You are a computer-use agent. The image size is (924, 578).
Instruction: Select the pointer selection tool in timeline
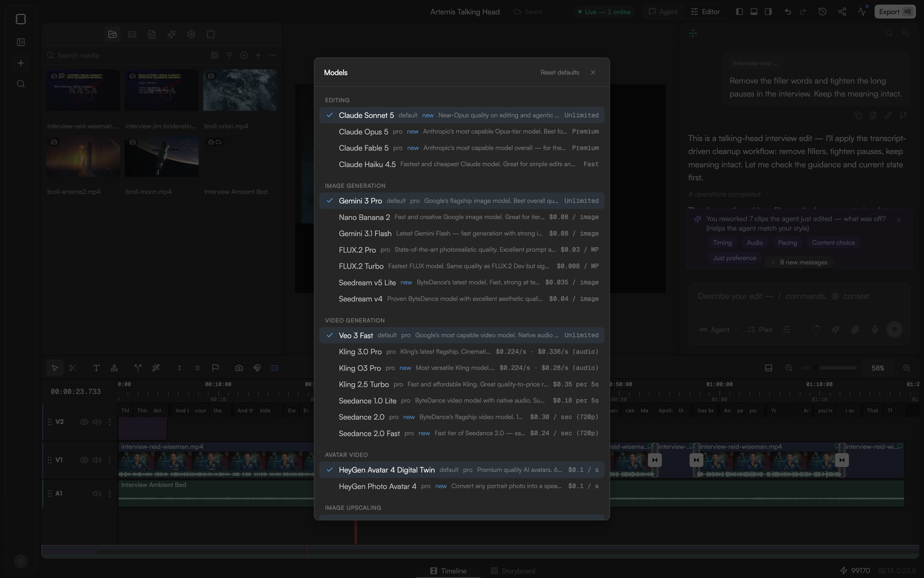[55, 368]
